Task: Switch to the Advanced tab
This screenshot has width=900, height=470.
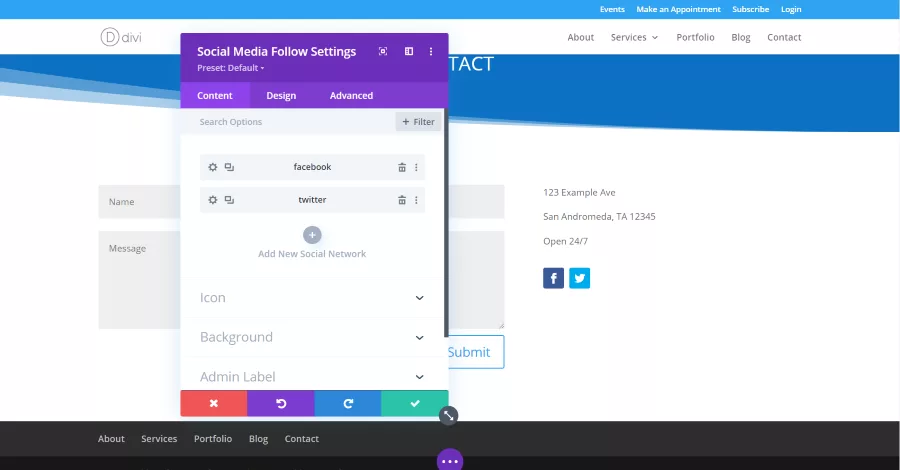Action: (x=351, y=95)
